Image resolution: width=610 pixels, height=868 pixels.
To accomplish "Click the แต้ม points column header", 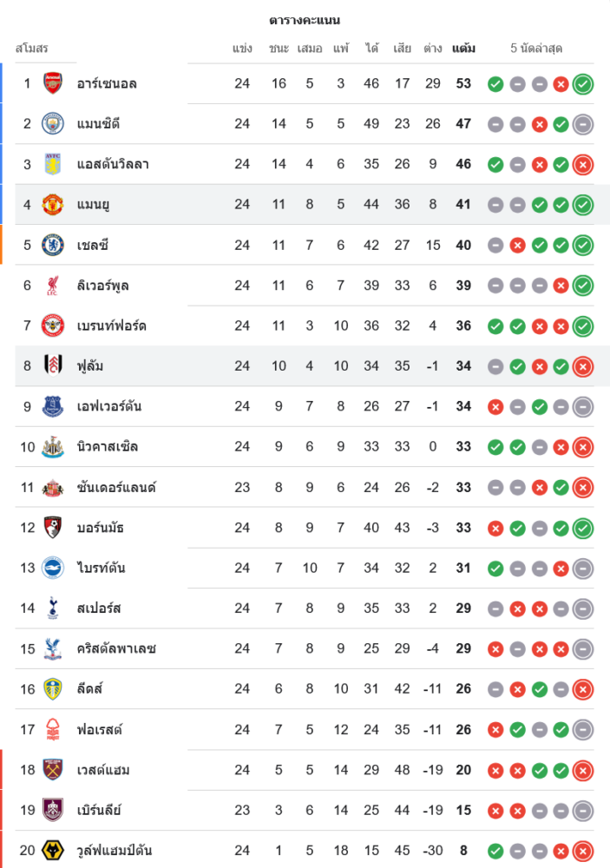I will tap(463, 48).
